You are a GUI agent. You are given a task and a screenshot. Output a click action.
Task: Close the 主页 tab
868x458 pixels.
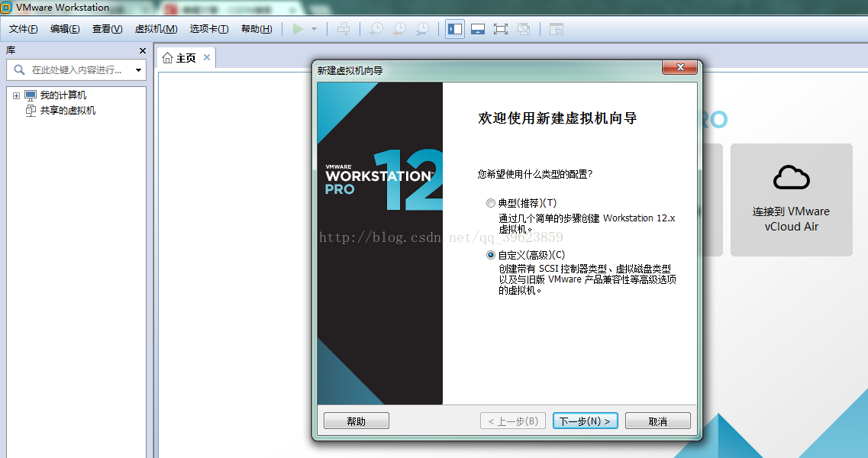[206, 57]
